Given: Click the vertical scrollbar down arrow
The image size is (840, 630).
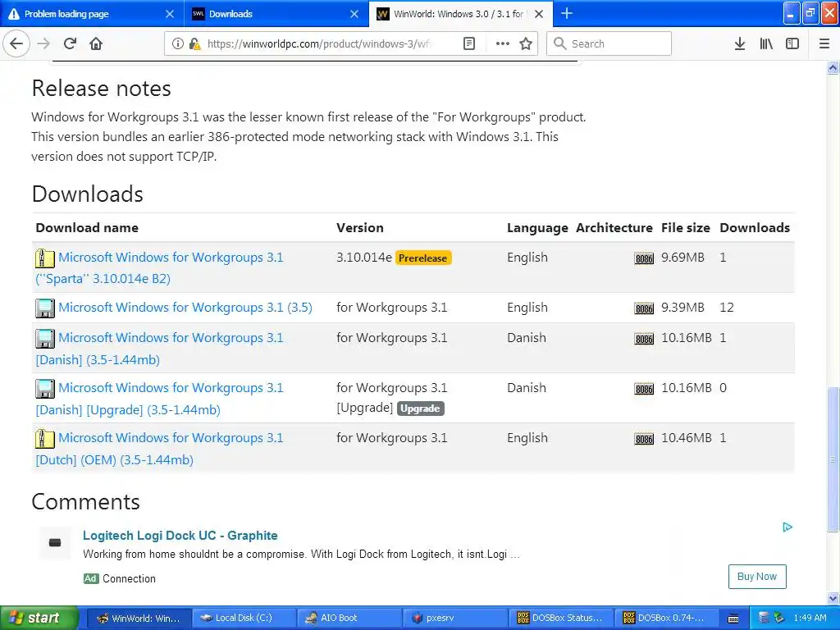Looking at the screenshot, I should tap(833, 598).
